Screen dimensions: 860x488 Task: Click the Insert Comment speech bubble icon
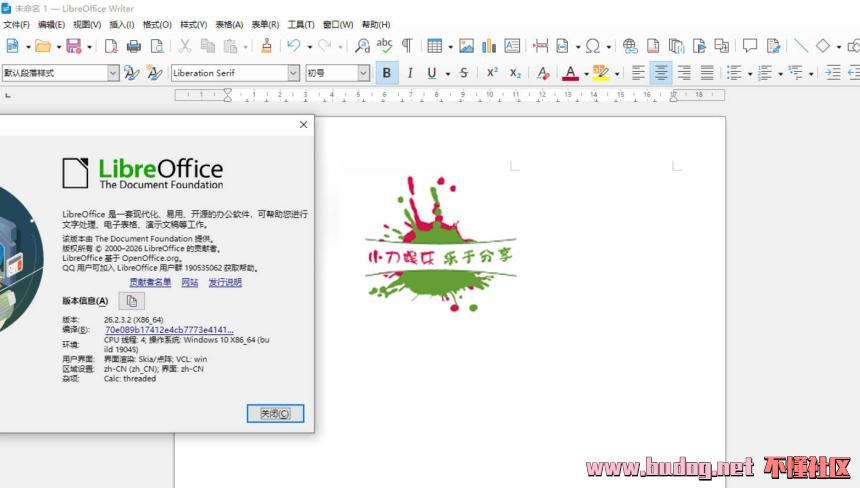pos(750,46)
